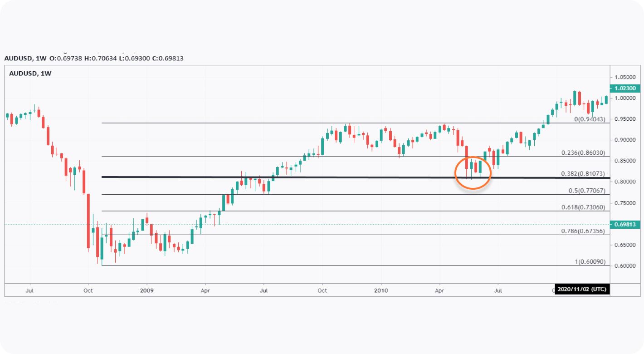The height and width of the screenshot is (354, 644).
Task: Click the 2010 label on the time axis
Action: (x=381, y=290)
